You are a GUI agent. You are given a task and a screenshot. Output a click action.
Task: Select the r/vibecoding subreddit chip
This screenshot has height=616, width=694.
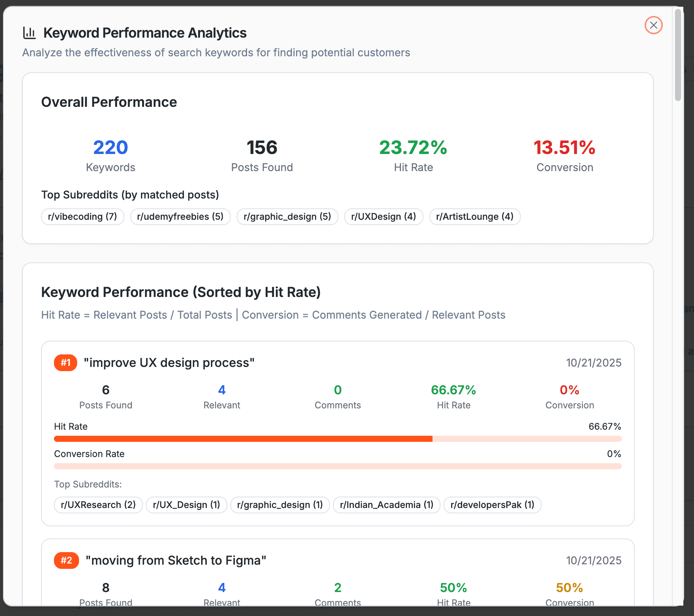point(82,216)
